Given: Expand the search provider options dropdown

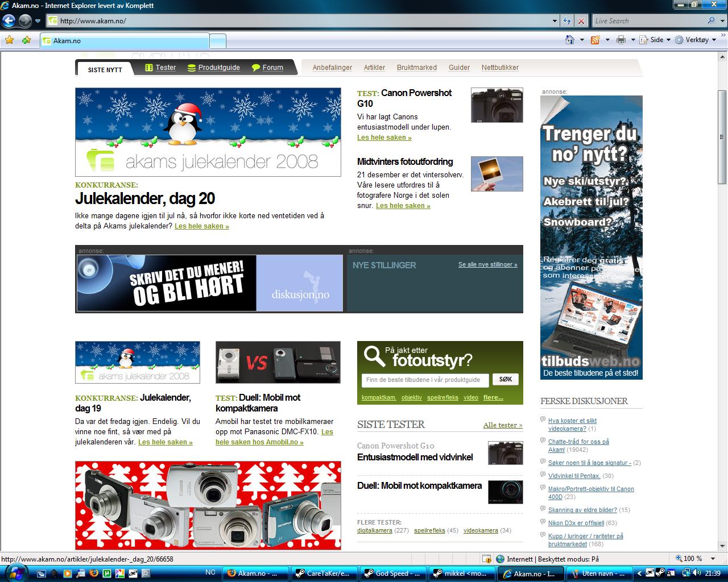Looking at the screenshot, I should (x=722, y=21).
